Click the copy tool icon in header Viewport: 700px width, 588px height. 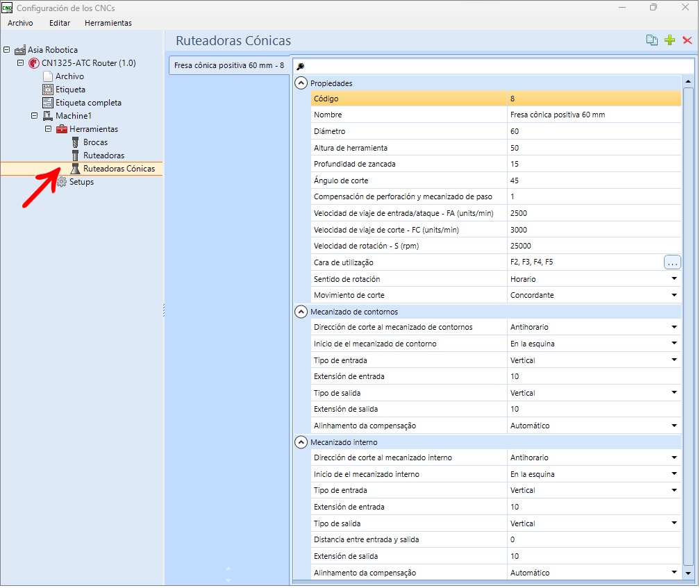pyautogui.click(x=652, y=40)
